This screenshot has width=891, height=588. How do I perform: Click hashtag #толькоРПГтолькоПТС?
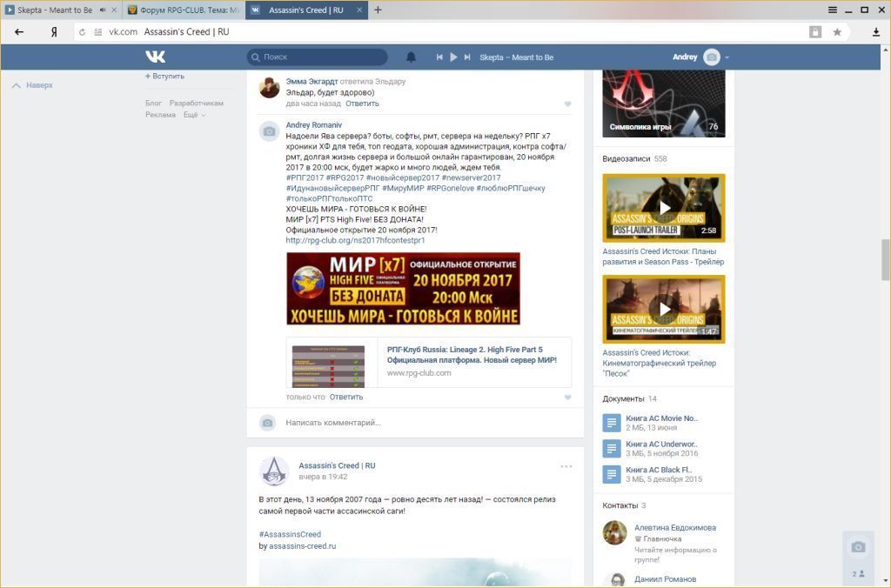pos(329,199)
